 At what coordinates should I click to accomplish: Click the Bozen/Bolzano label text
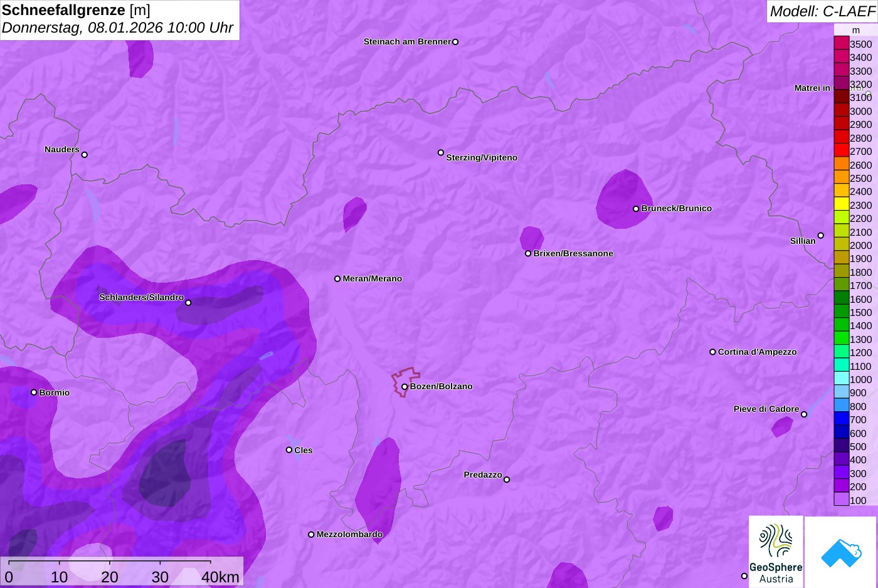coord(442,387)
